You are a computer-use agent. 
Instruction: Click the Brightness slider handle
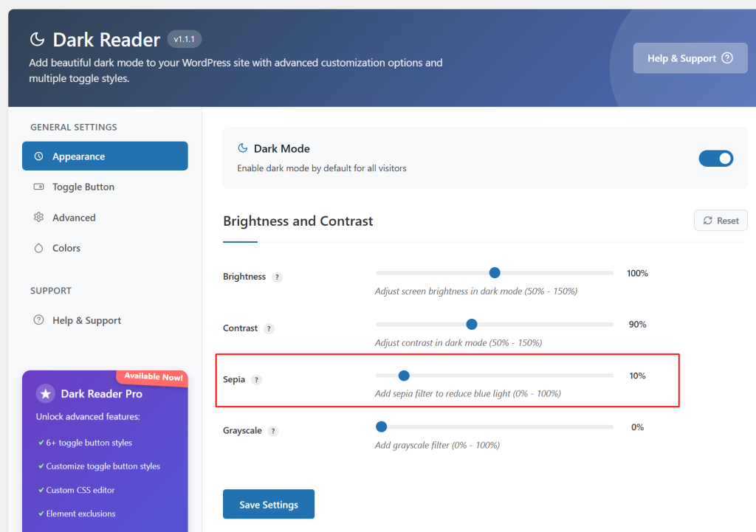(x=495, y=273)
